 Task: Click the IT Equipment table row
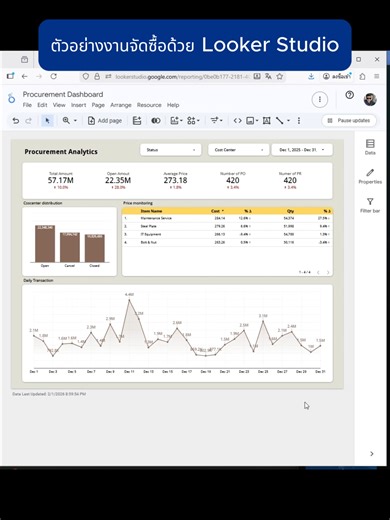[227, 234]
